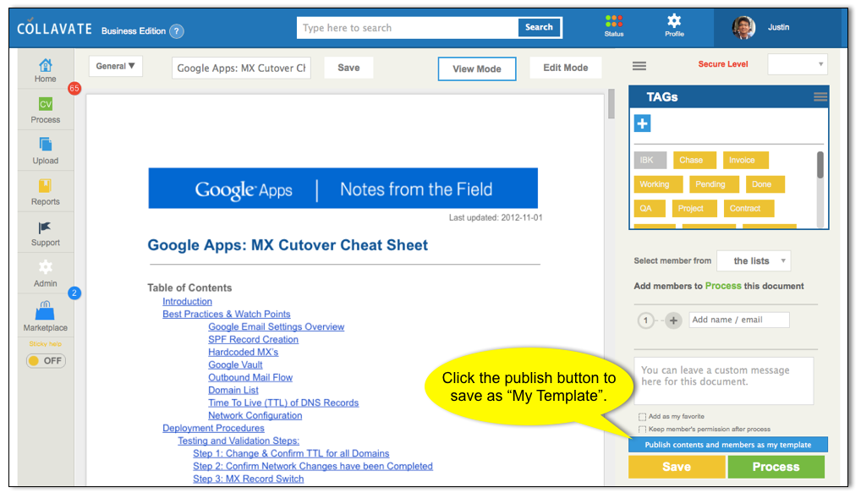
Task: Click the Business Edition help question mark
Action: tap(176, 31)
